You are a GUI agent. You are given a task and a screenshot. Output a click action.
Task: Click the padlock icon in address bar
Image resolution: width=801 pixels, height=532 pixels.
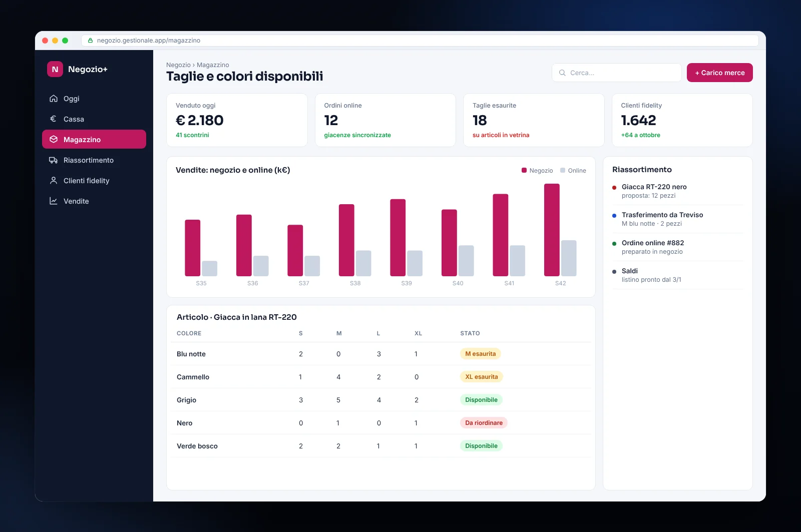(91, 41)
